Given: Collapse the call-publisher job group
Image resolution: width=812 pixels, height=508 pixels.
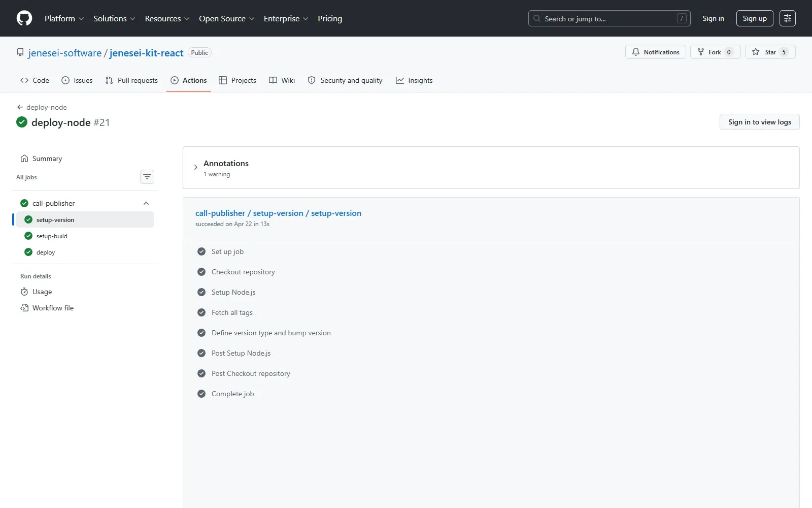Looking at the screenshot, I should pos(146,203).
